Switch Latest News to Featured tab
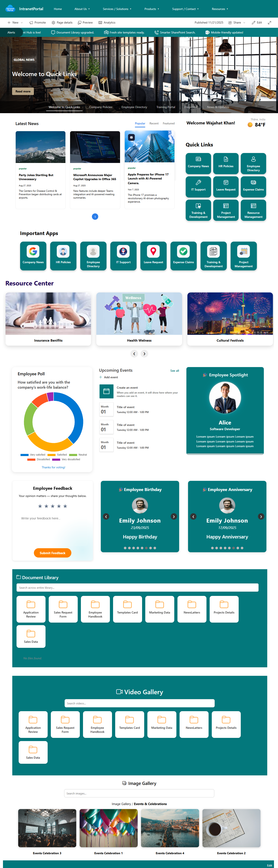The height and width of the screenshot is (868, 278). click(x=169, y=123)
